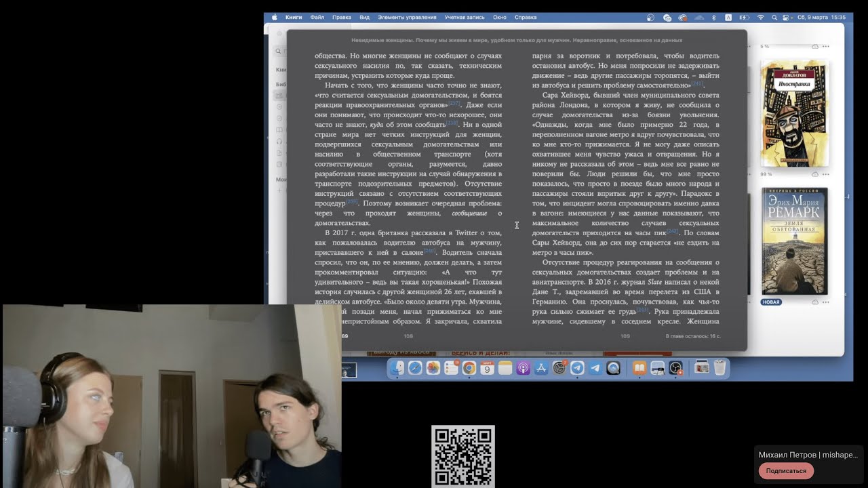Open footnote link [240]
The image size is (868, 488).
(x=429, y=251)
